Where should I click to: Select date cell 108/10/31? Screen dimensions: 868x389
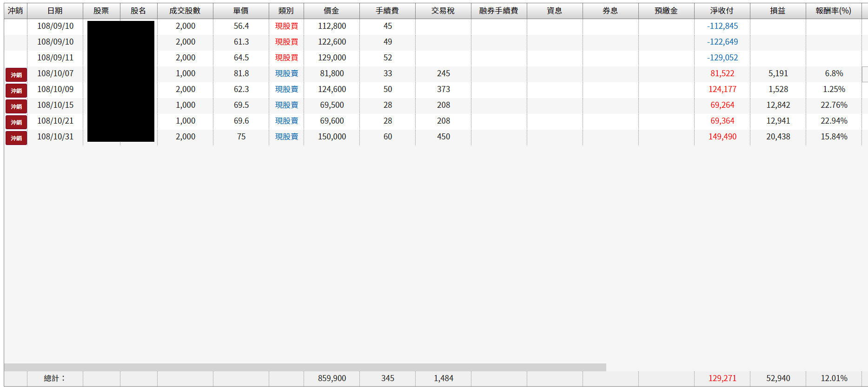(x=55, y=137)
